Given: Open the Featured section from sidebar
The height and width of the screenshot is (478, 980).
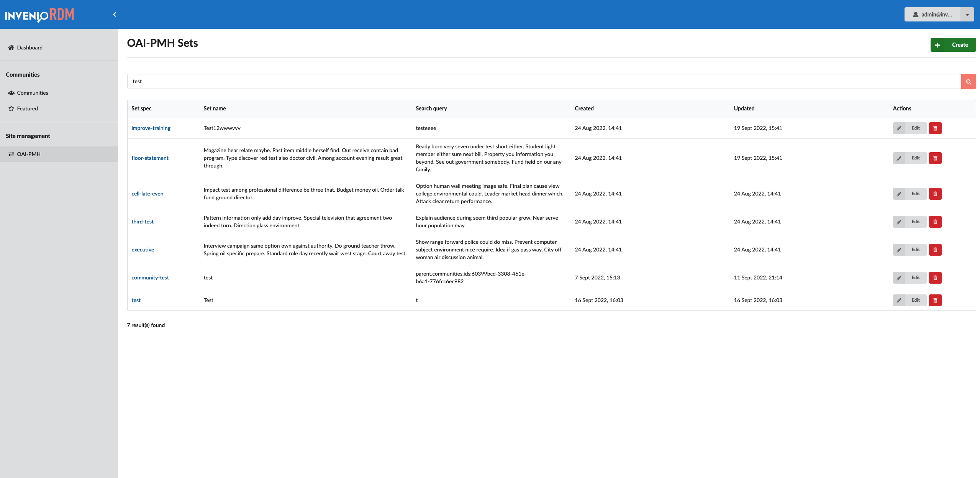Looking at the screenshot, I should pos(27,108).
